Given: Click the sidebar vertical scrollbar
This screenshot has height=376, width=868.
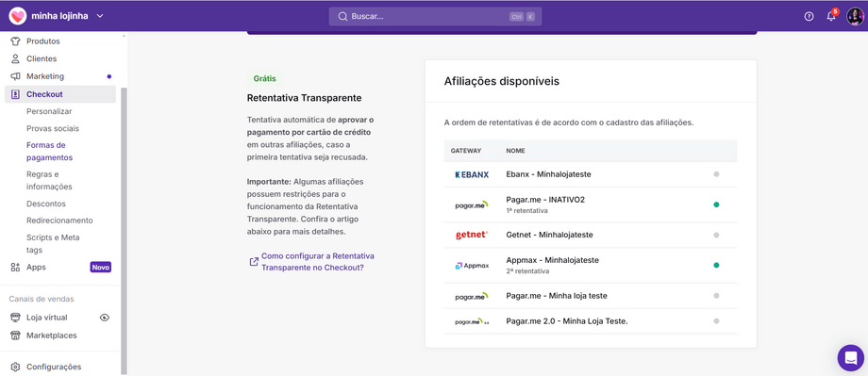Looking at the screenshot, I should [124, 231].
